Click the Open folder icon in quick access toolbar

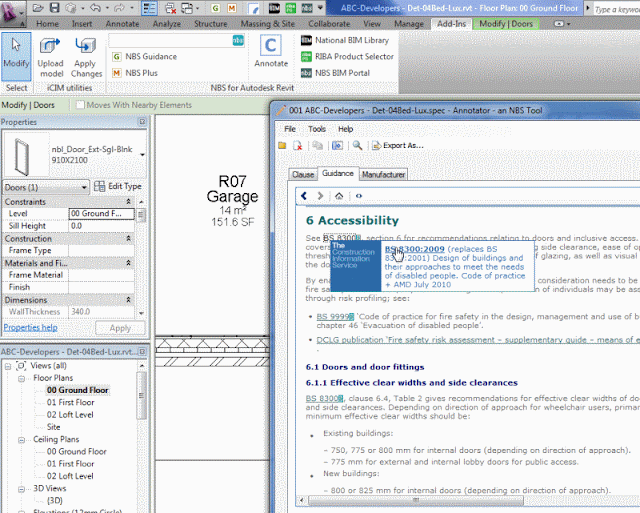pyautogui.click(x=38, y=8)
